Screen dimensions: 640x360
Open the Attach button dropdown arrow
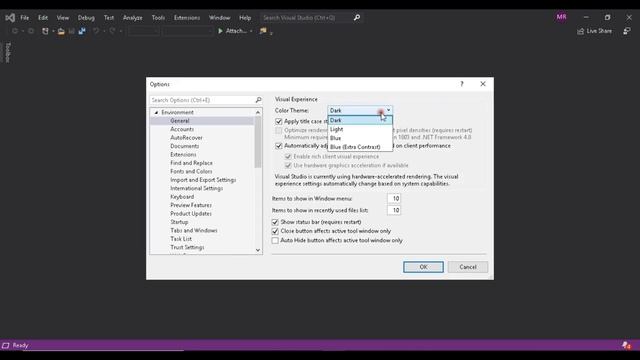pos(251,31)
